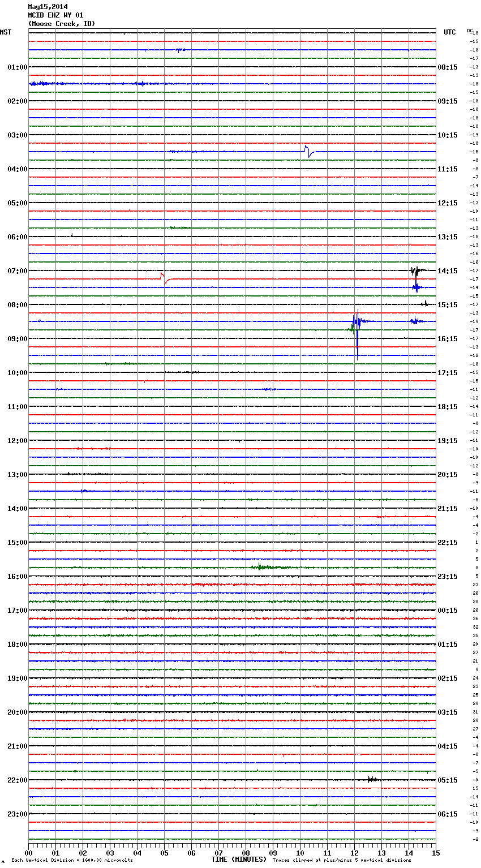Click the 23:15 UTC row label
This screenshot has height=868, width=481.
[x=448, y=577]
